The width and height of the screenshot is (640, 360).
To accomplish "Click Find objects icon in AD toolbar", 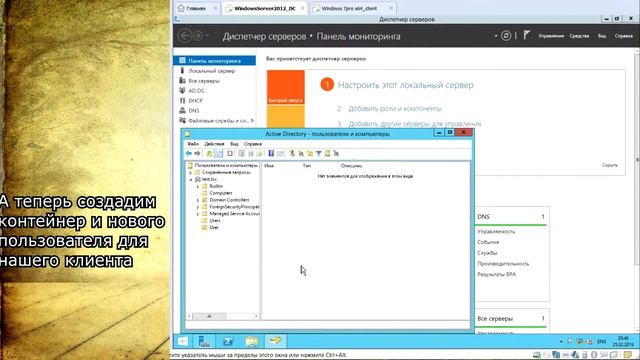I will click(327, 153).
